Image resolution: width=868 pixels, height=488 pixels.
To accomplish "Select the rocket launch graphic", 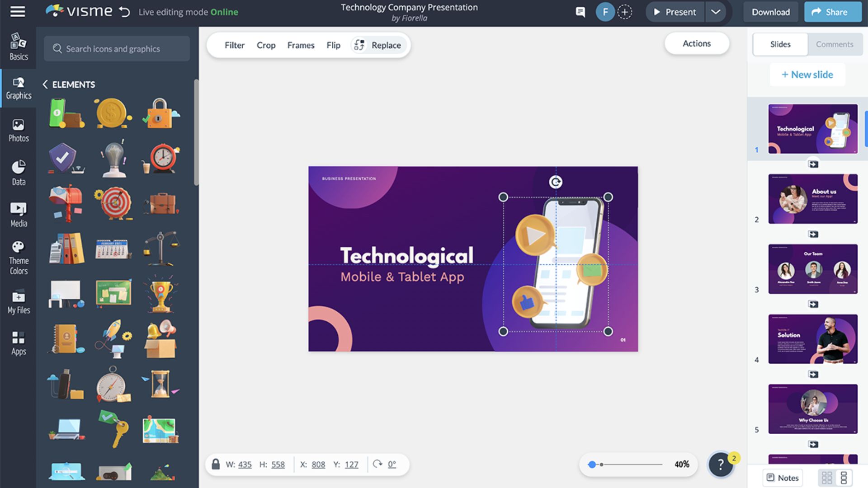I will [x=113, y=339].
